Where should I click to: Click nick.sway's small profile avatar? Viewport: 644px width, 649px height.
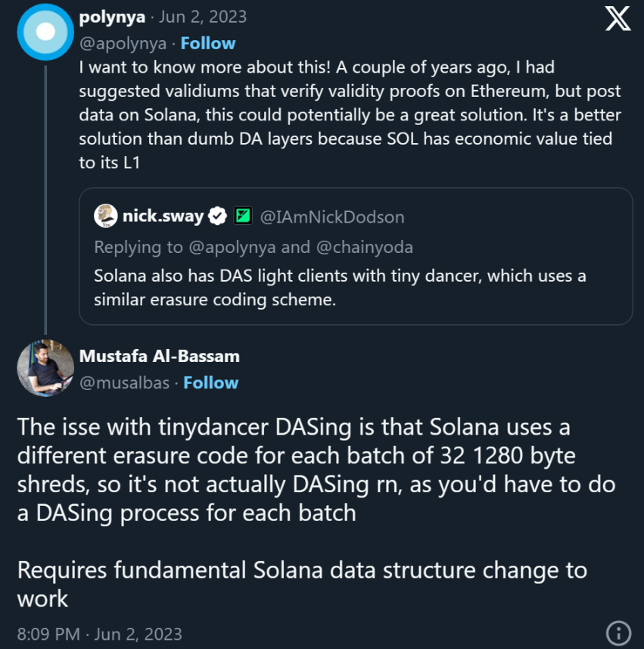pyautogui.click(x=105, y=217)
